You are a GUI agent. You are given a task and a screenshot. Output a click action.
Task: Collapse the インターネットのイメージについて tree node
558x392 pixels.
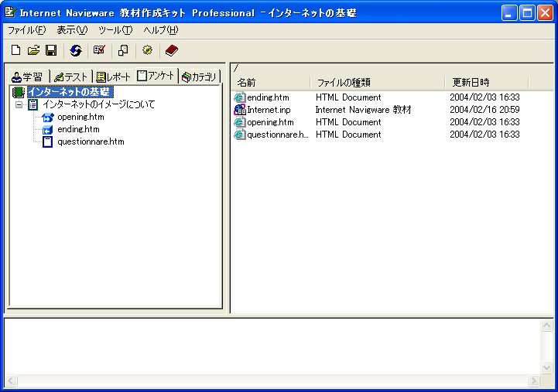pos(19,104)
